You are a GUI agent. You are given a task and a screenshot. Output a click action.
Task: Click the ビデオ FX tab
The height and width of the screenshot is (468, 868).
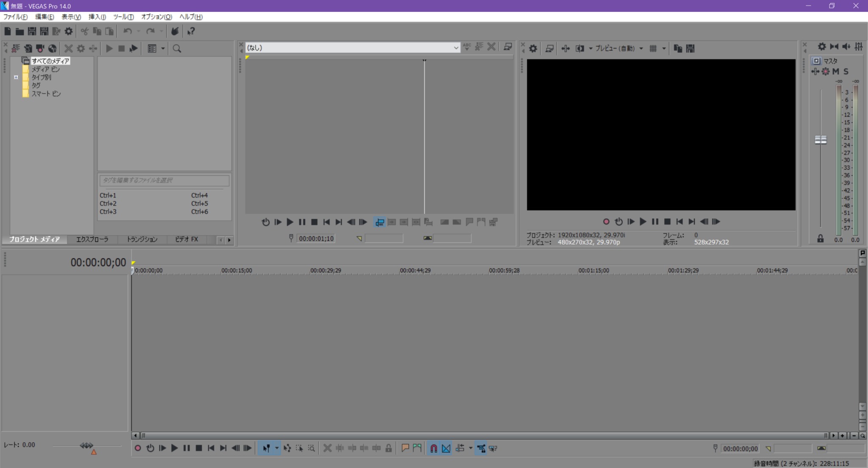(x=186, y=240)
